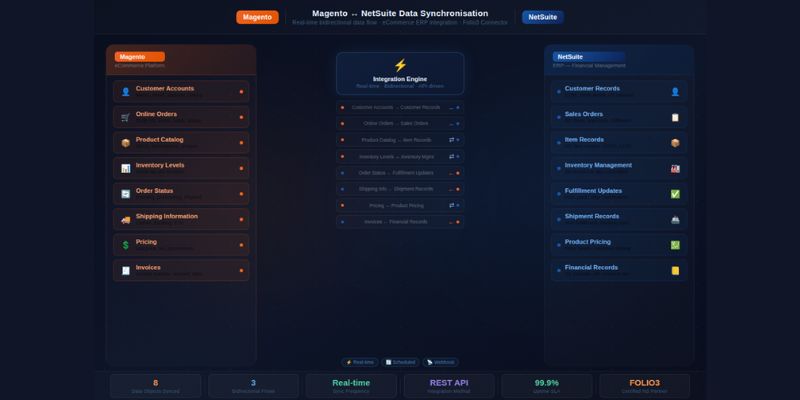This screenshot has width=800, height=400.
Task: Click the Magento label on the left panel
Action: 139,57
